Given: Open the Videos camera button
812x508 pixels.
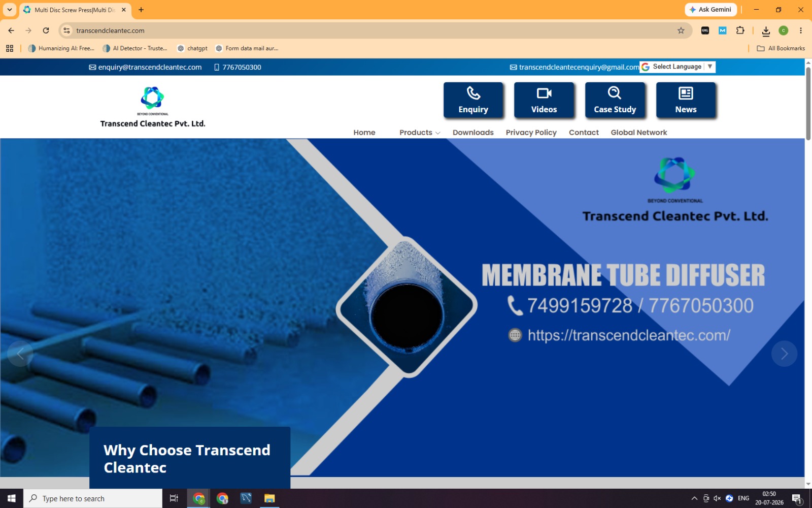Looking at the screenshot, I should pyautogui.click(x=544, y=100).
